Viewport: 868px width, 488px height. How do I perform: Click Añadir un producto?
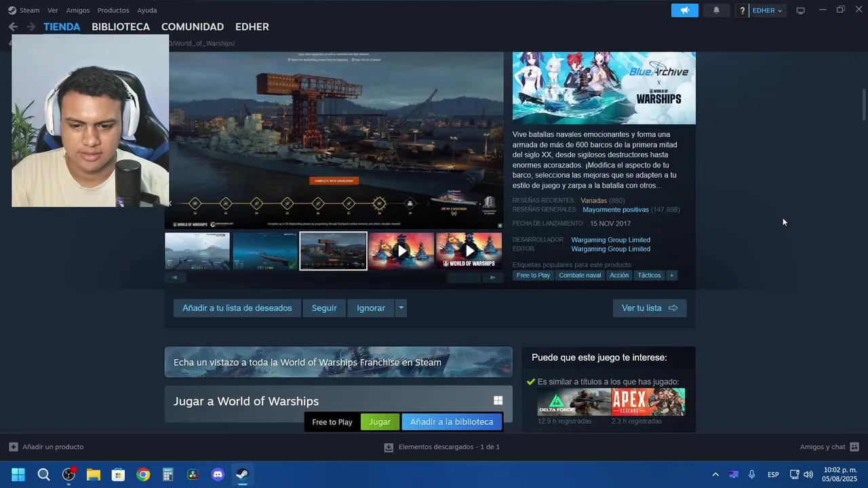[x=46, y=447]
